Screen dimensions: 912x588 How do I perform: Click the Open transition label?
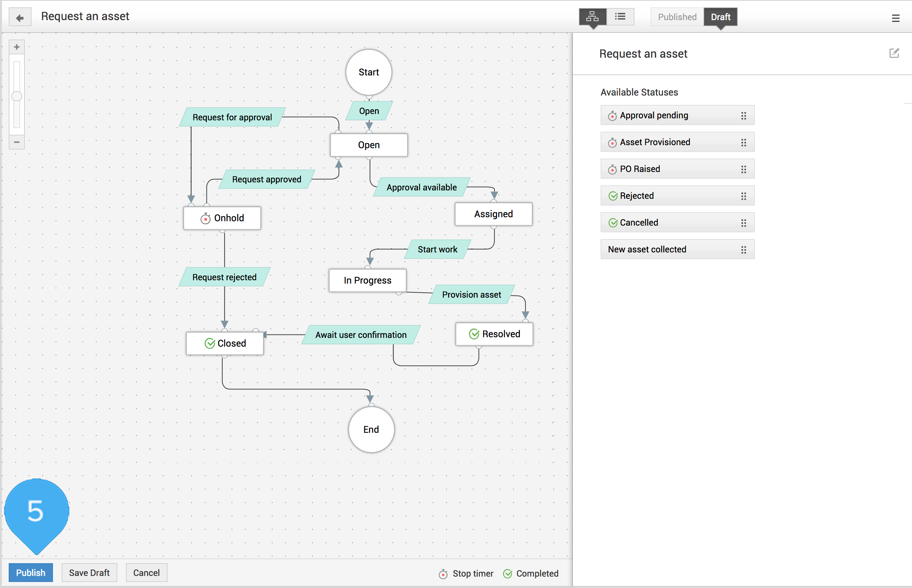pyautogui.click(x=369, y=111)
